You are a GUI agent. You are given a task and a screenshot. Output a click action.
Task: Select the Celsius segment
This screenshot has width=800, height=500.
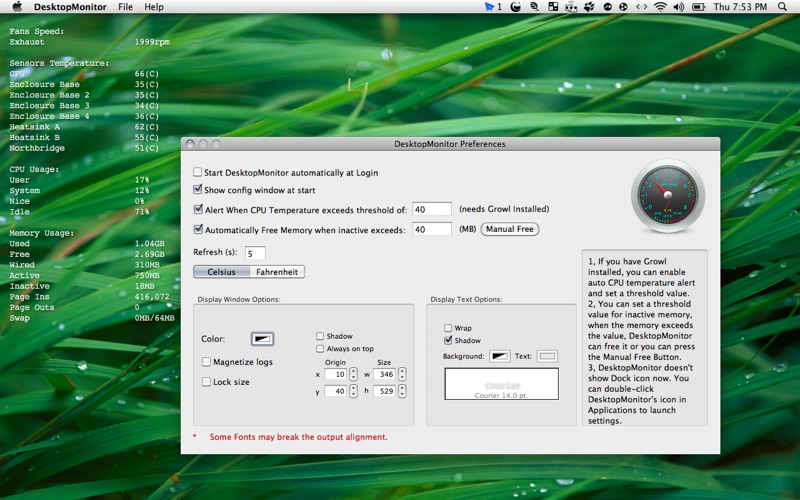coord(221,272)
